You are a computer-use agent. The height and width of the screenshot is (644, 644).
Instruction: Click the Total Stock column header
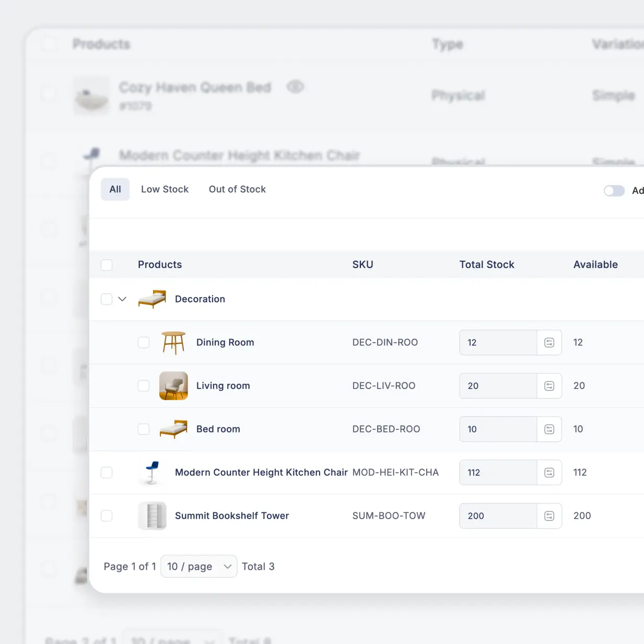487,265
